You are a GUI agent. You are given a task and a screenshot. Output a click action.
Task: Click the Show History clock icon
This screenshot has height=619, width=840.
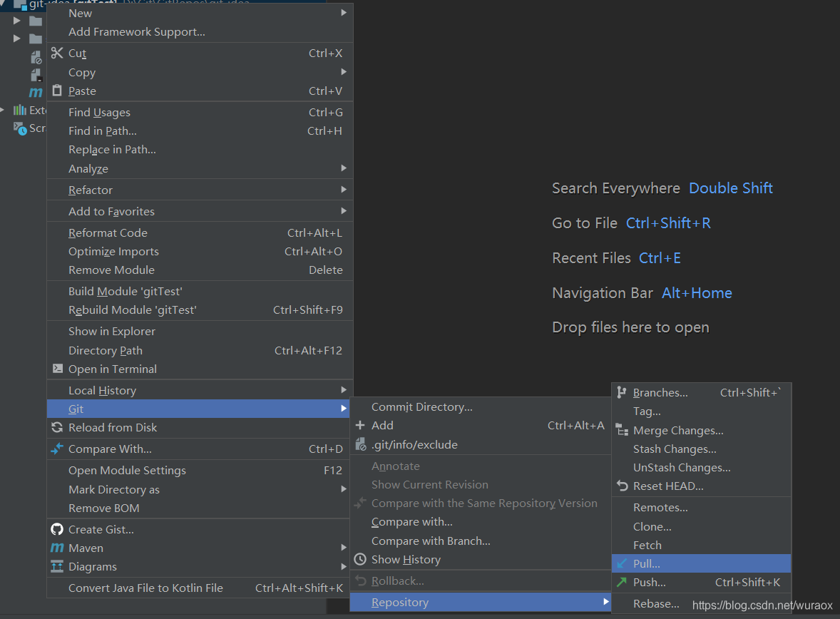(360, 560)
